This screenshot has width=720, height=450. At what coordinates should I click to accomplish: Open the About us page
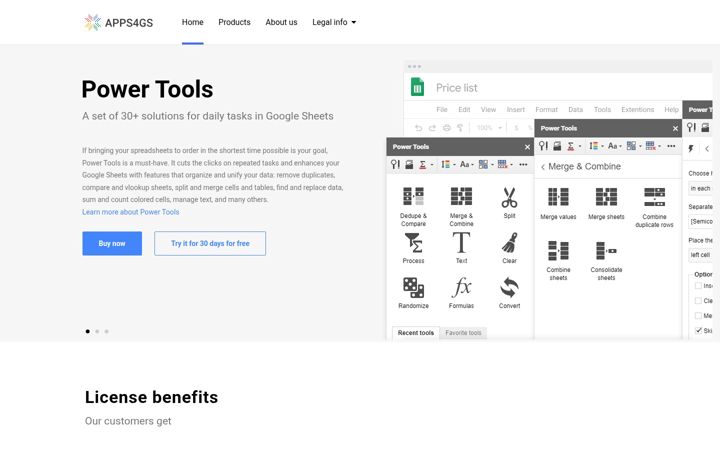click(281, 22)
